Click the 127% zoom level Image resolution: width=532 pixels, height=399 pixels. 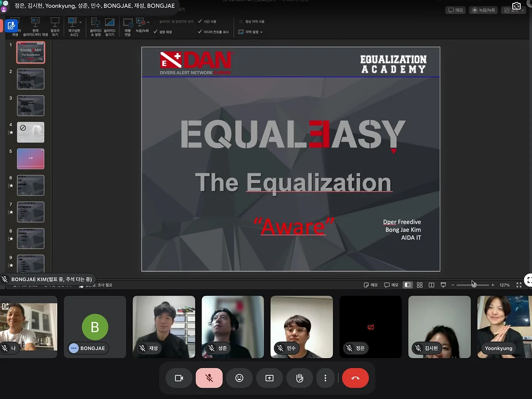pos(504,285)
